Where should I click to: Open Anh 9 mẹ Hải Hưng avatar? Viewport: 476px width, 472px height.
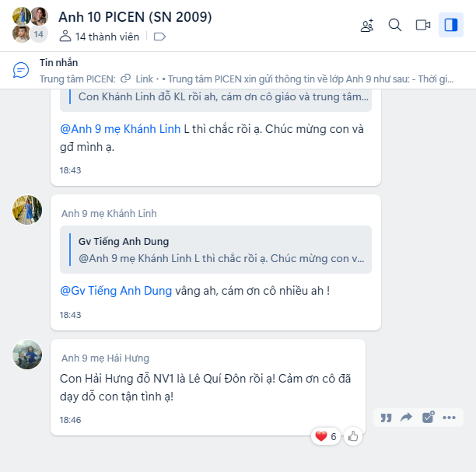[x=27, y=355]
